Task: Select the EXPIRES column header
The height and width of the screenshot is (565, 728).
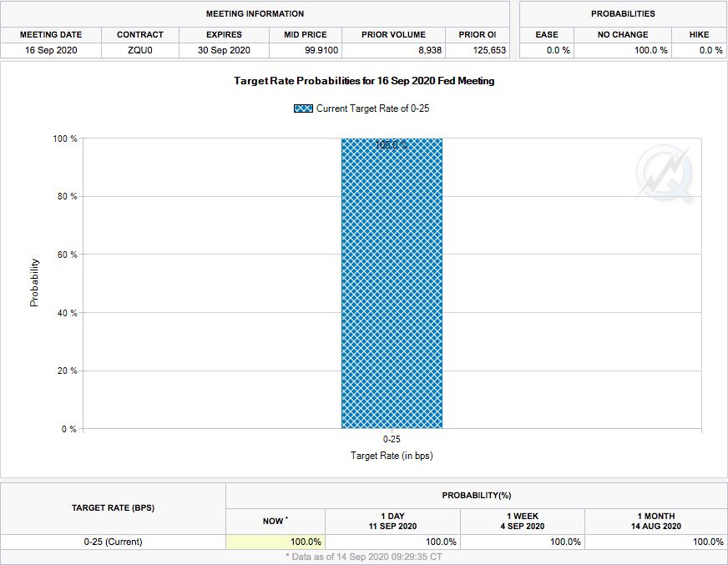Action: 224,35
